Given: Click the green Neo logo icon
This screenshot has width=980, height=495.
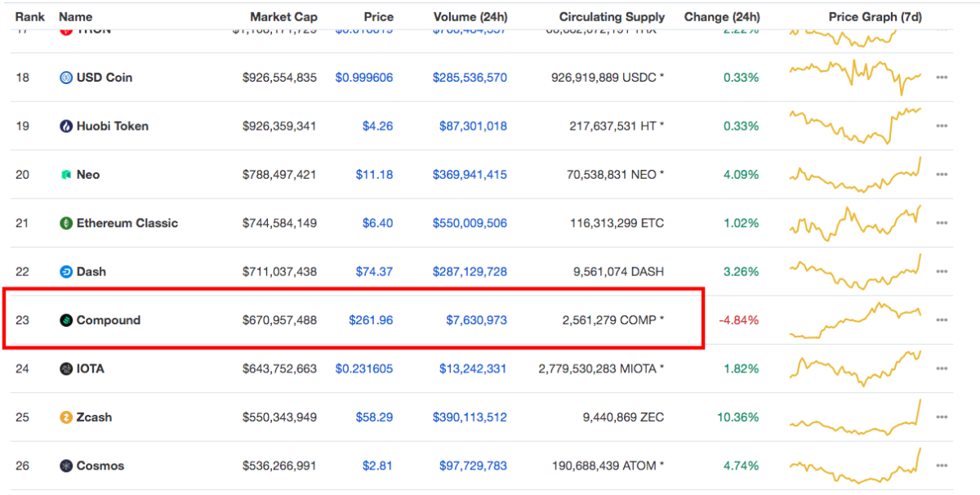Looking at the screenshot, I should [x=66, y=175].
